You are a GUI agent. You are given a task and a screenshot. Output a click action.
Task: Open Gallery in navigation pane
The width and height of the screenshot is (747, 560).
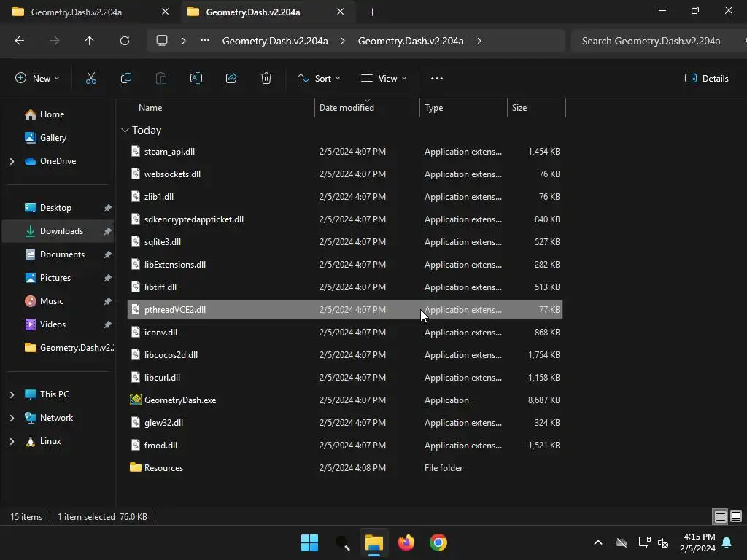tap(53, 138)
